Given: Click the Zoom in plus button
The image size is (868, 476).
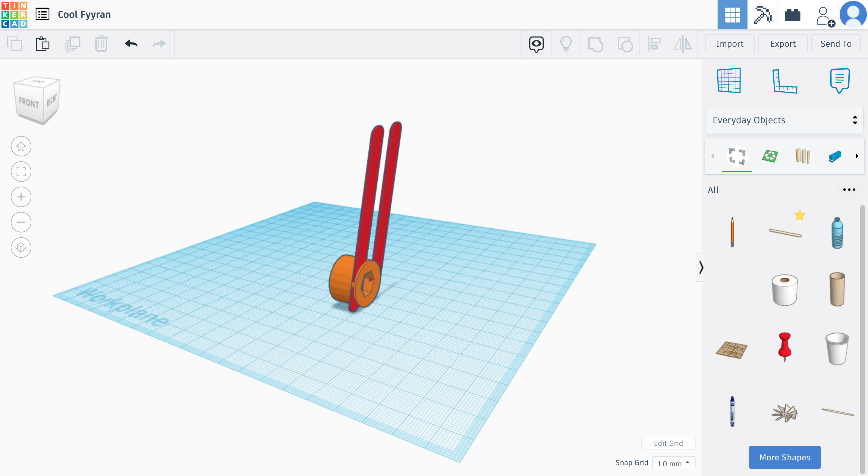Looking at the screenshot, I should [x=21, y=197].
